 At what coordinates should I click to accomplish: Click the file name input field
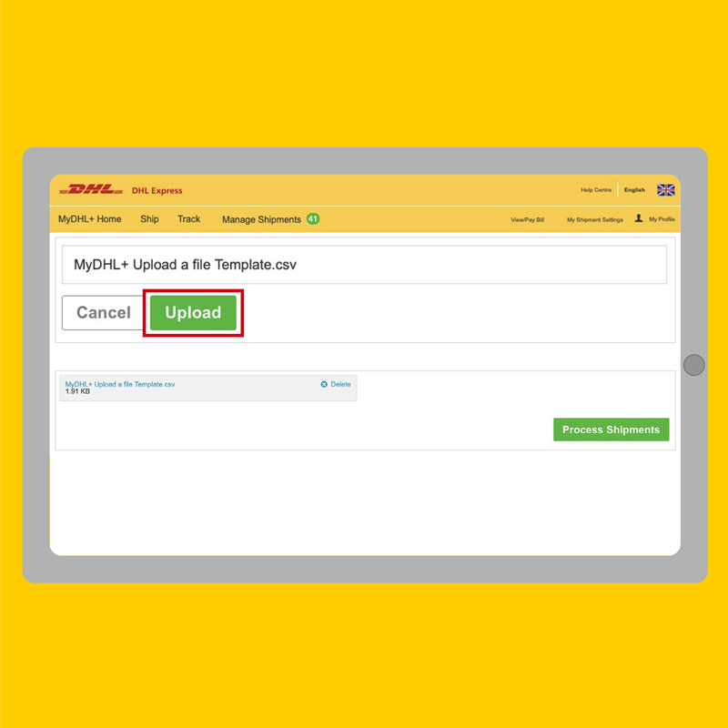tap(365, 265)
